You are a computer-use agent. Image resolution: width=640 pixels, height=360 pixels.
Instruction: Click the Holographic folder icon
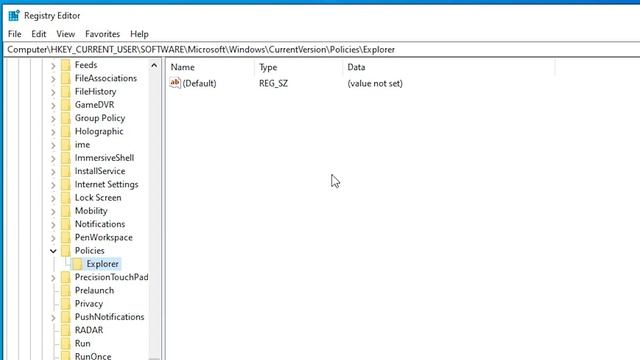66,131
